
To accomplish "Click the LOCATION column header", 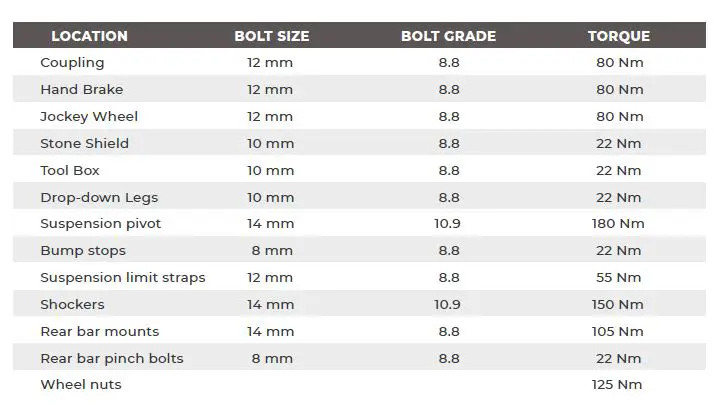I will click(89, 36).
